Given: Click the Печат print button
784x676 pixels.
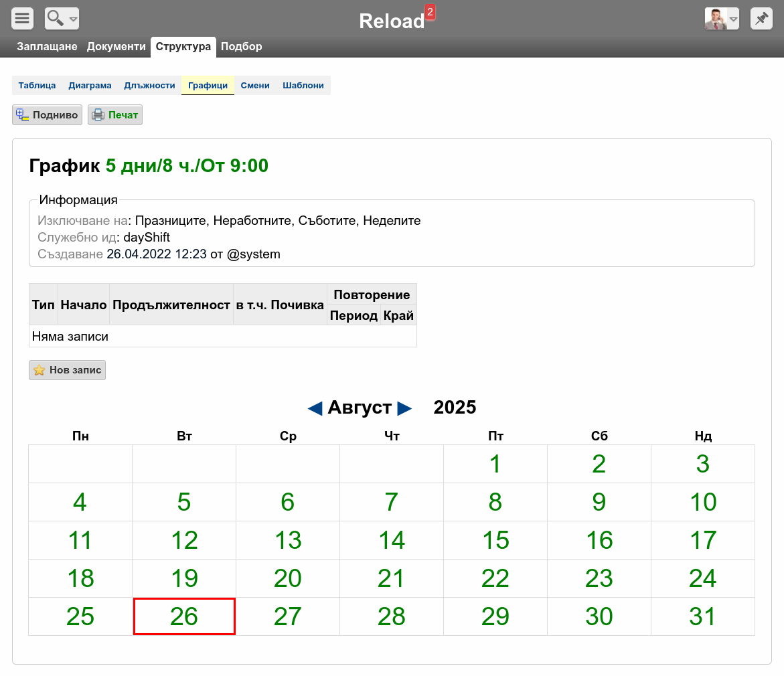Looking at the screenshot, I should (x=115, y=115).
